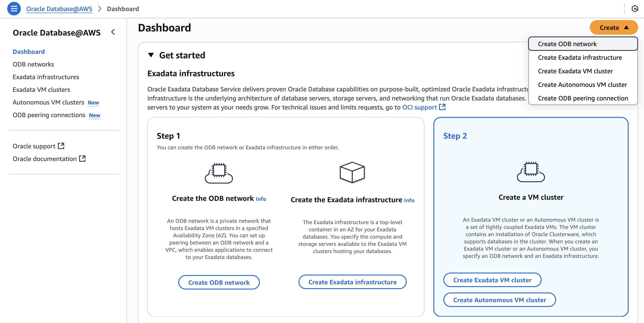
Task: Click the VM cluster cloud icon in Step 2
Action: tap(531, 172)
